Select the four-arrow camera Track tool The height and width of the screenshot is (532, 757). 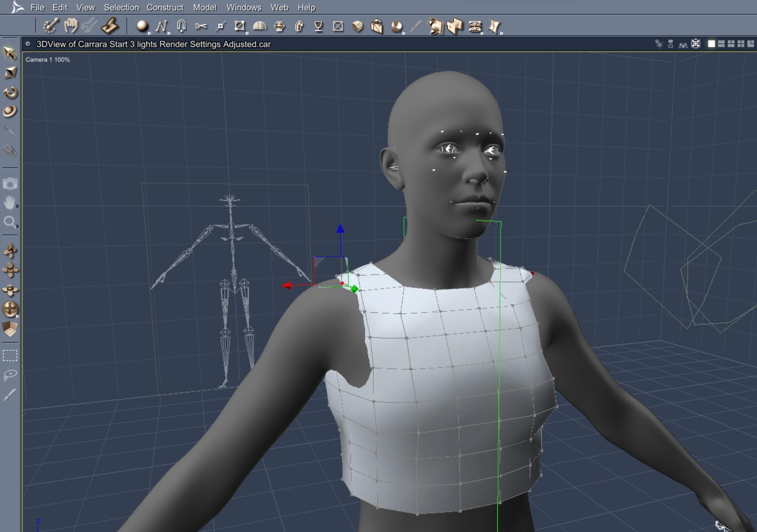pos(10,270)
